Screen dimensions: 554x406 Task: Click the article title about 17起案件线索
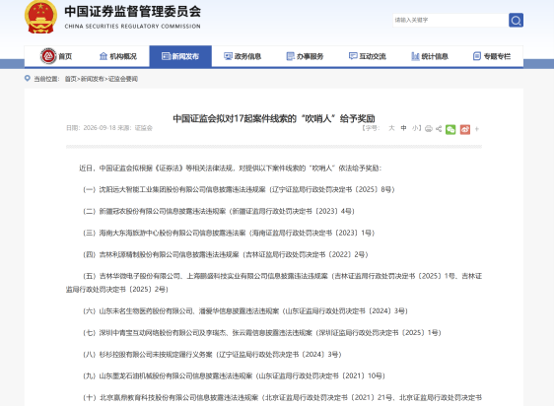pyautogui.click(x=274, y=118)
